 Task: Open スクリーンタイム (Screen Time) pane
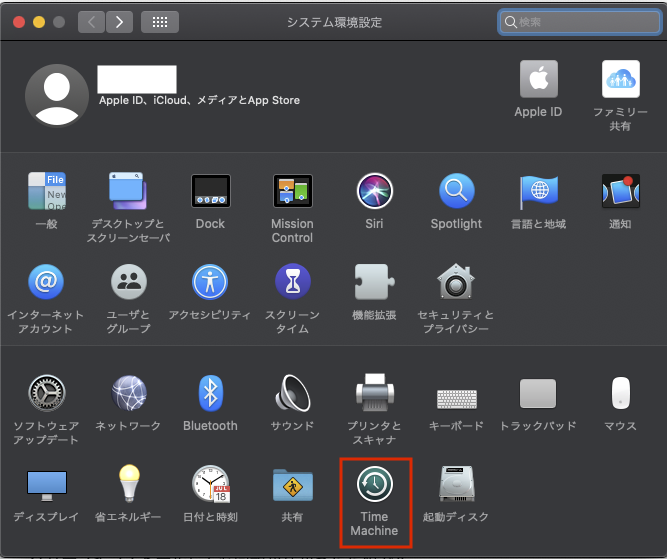[x=293, y=282]
